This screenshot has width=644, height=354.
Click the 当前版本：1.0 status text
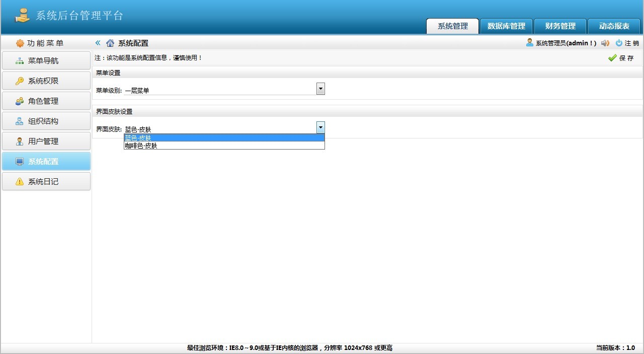[x=615, y=348]
